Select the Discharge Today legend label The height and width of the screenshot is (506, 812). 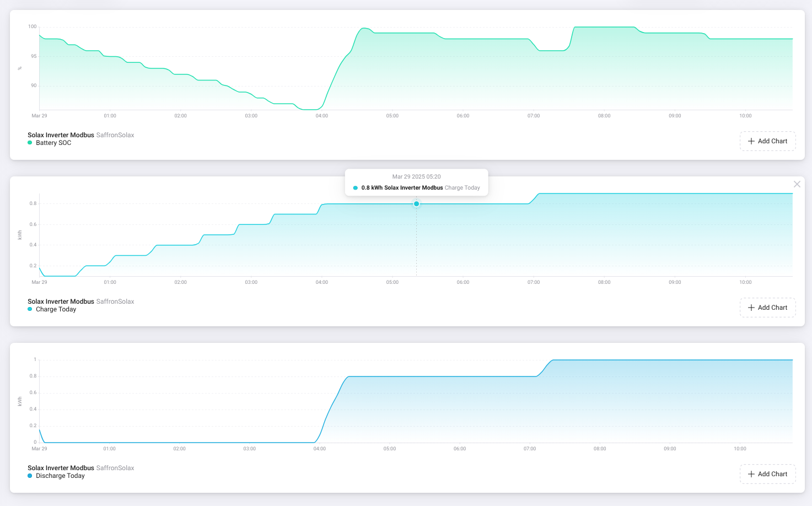60,476
